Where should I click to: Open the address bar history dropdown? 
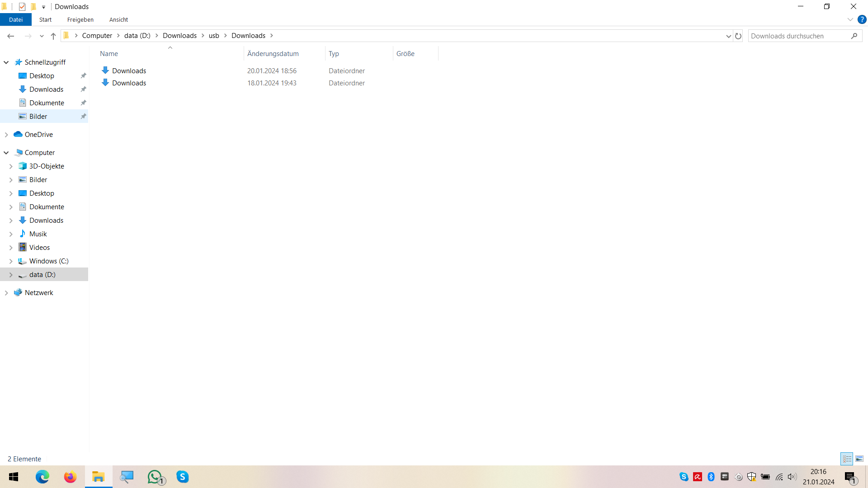pyautogui.click(x=728, y=36)
